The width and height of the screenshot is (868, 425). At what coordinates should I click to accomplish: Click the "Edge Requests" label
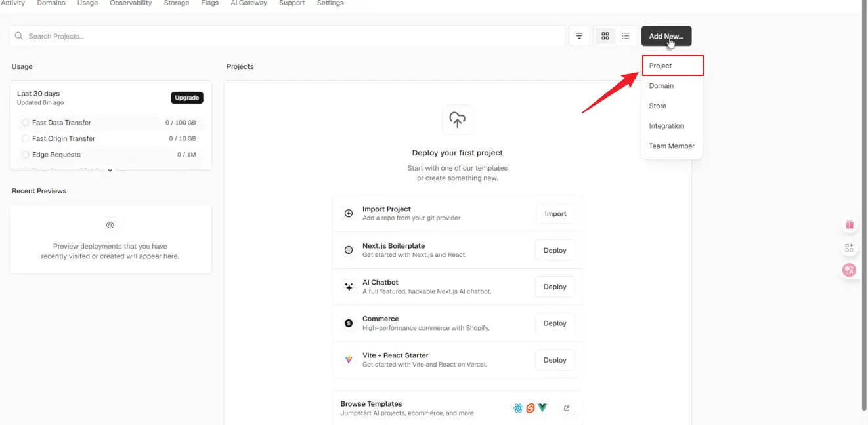56,155
